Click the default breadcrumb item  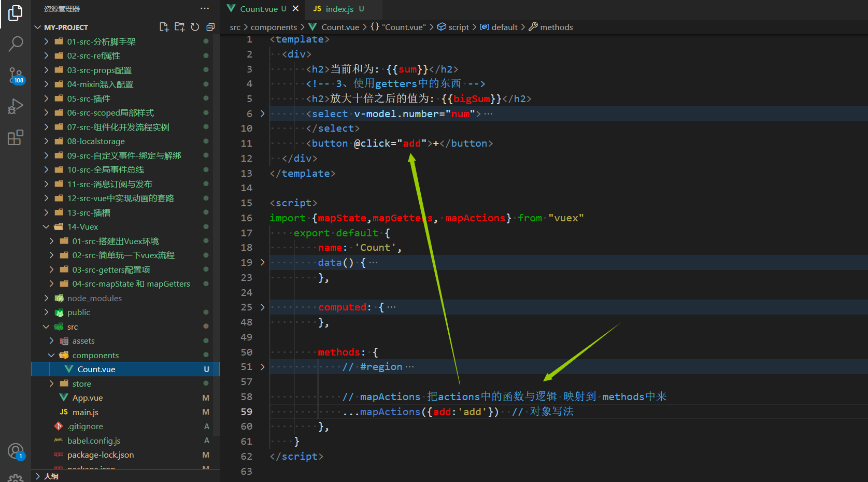(x=499, y=27)
